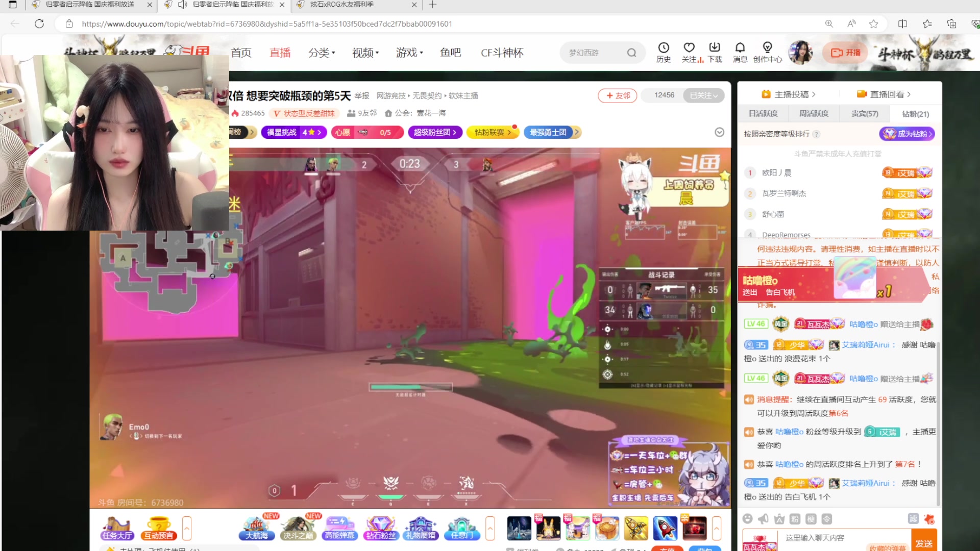Image resolution: width=980 pixels, height=551 pixels.
Task: Select the red rocket gift thumbnail
Action: tap(665, 528)
